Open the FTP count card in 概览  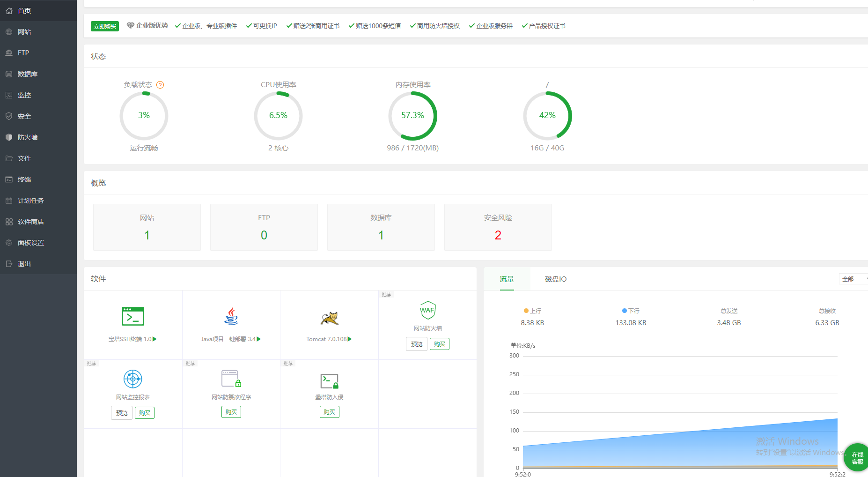[x=264, y=227]
